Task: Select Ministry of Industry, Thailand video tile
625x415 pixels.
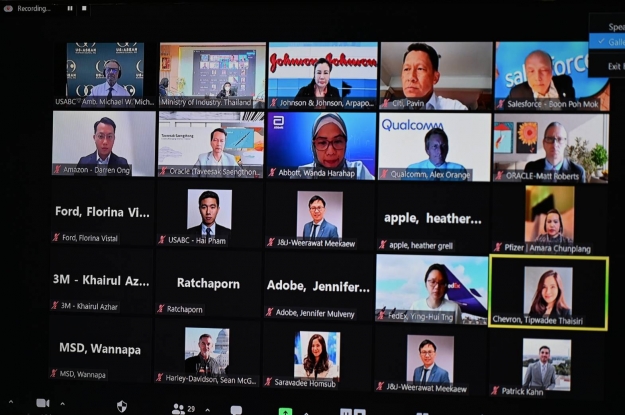Action: pos(212,75)
